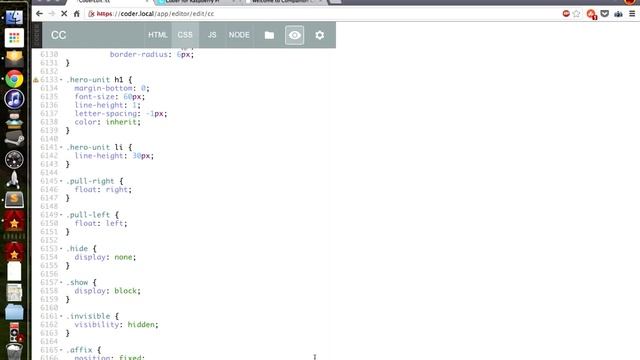Open the Trash in the dock

pos(14,352)
